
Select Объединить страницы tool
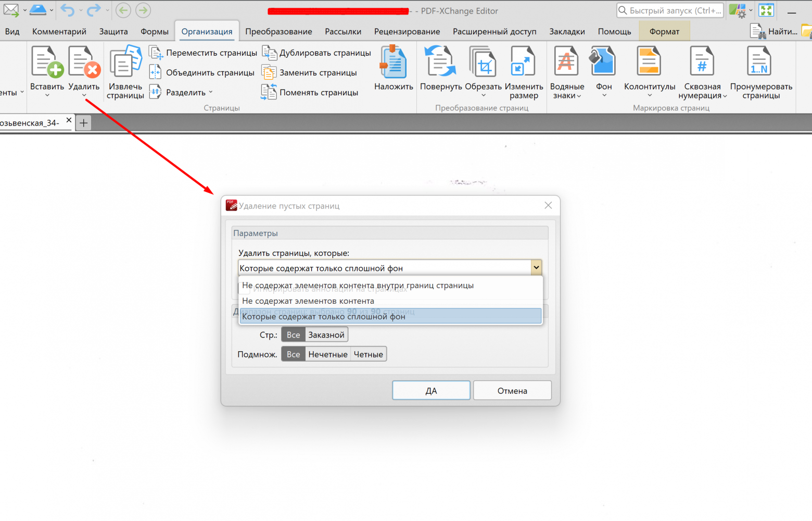(202, 72)
